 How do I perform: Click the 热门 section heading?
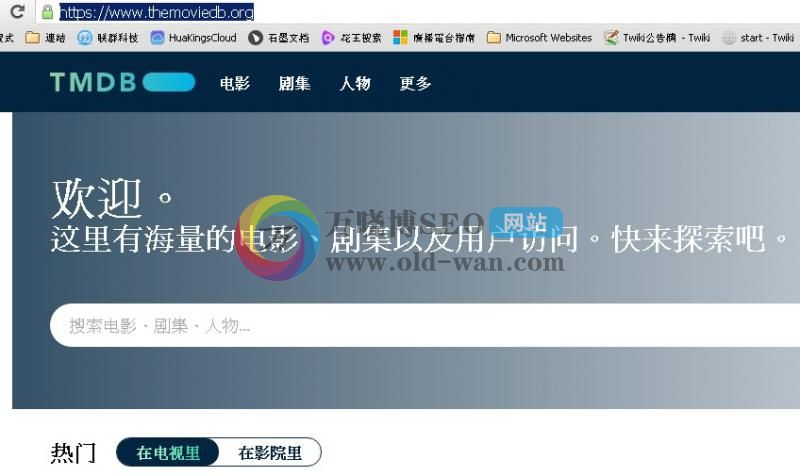[x=73, y=453]
